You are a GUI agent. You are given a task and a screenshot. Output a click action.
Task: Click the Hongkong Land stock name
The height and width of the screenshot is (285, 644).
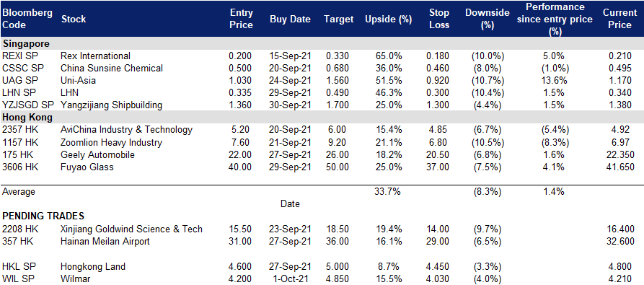(93, 267)
